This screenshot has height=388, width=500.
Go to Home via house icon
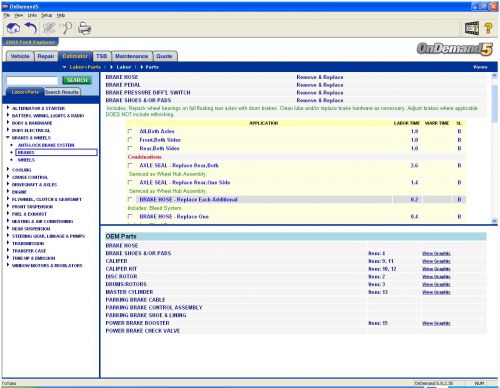coord(13,28)
